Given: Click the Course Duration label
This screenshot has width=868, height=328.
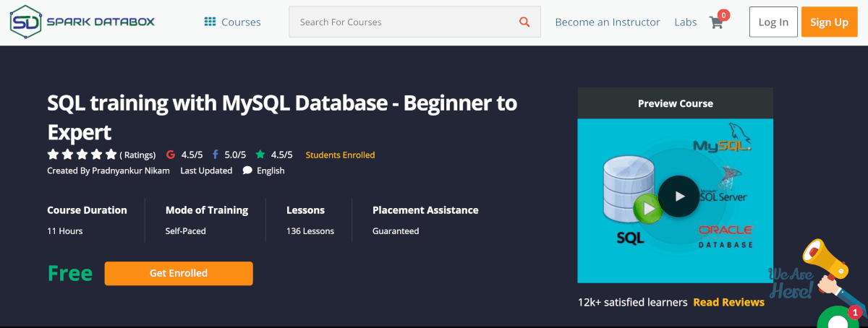Looking at the screenshot, I should [87, 210].
